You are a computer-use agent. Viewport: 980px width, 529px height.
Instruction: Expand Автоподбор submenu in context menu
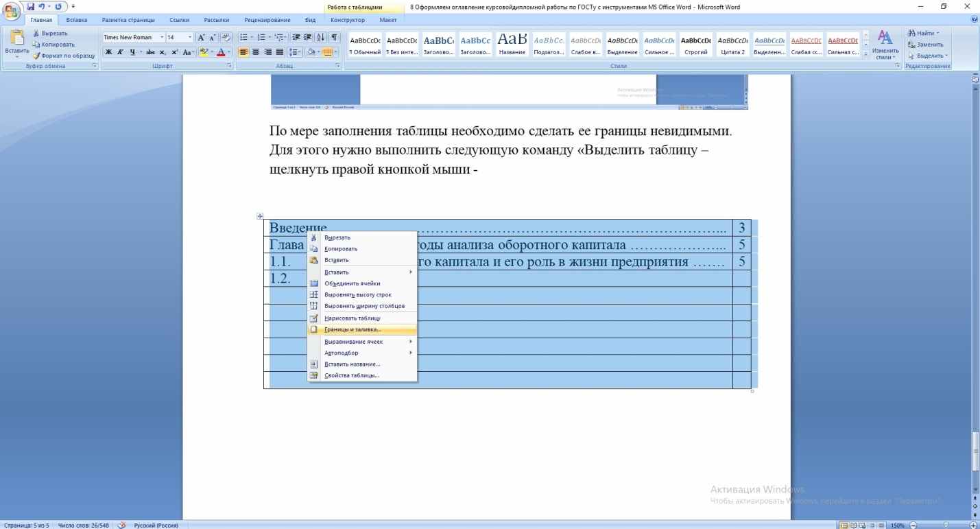(362, 353)
